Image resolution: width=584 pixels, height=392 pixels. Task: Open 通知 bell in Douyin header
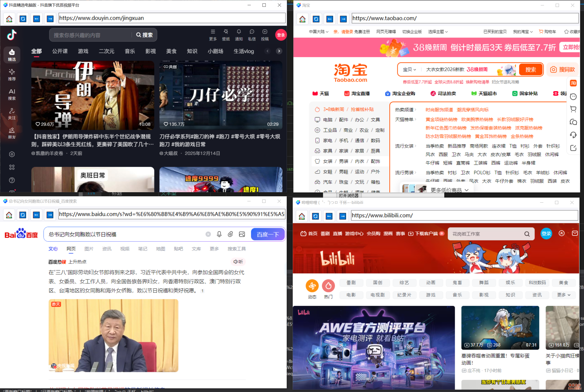pos(239,35)
